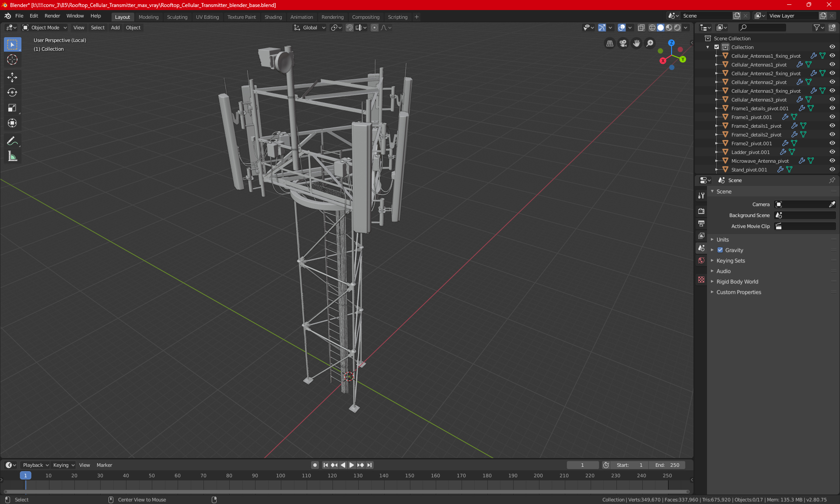Screen dimensions: 840x504
Task: Jump to the first frame
Action: point(325,465)
